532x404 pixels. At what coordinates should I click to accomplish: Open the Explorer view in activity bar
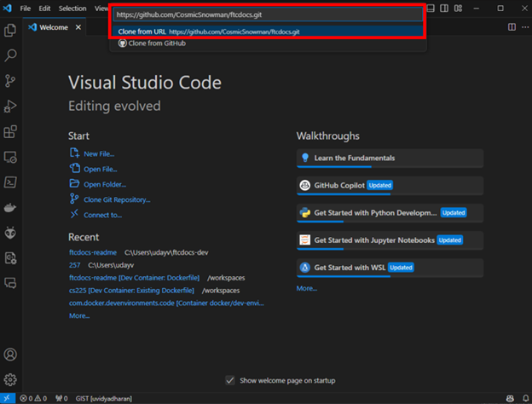[11, 31]
